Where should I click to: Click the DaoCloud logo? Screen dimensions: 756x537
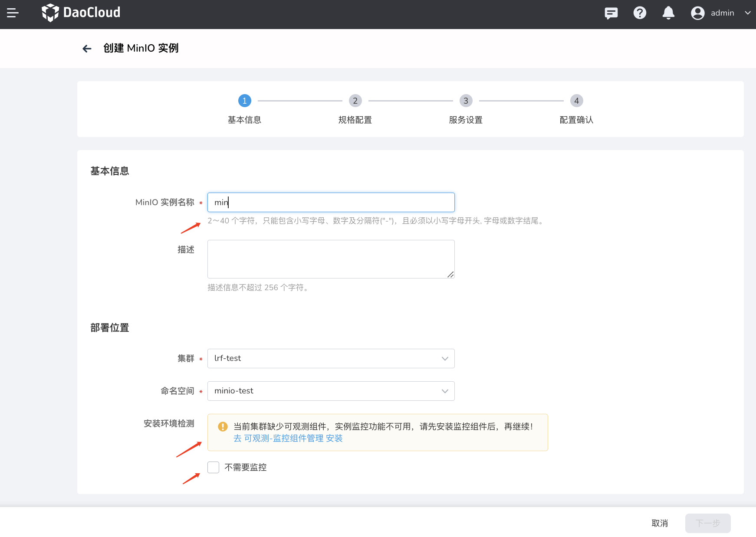(x=81, y=13)
